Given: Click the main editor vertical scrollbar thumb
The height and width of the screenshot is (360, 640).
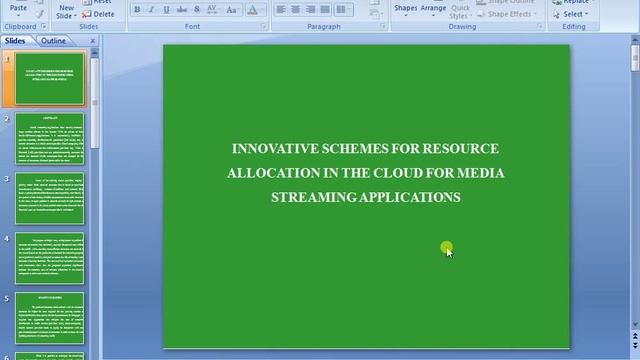Looking at the screenshot, I should 635,58.
